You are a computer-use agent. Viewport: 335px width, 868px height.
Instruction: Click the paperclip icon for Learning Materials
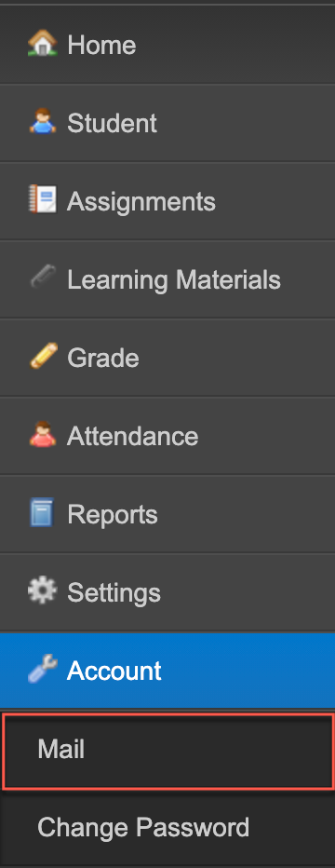(43, 278)
